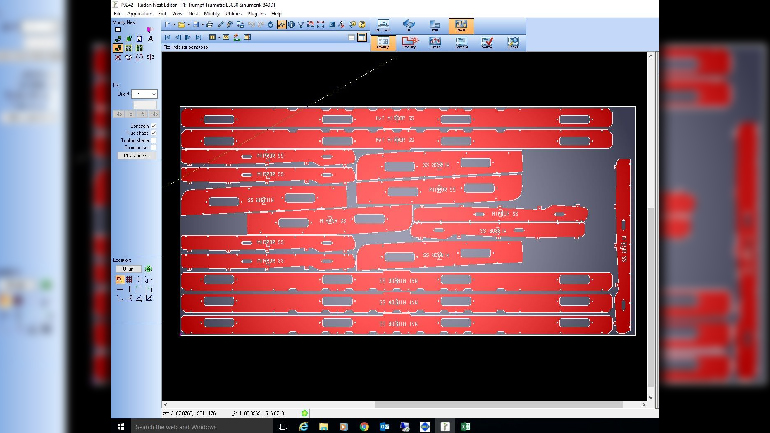
Task: Click the save disk icon in the toolbar
Action: pyautogui.click(x=198, y=24)
